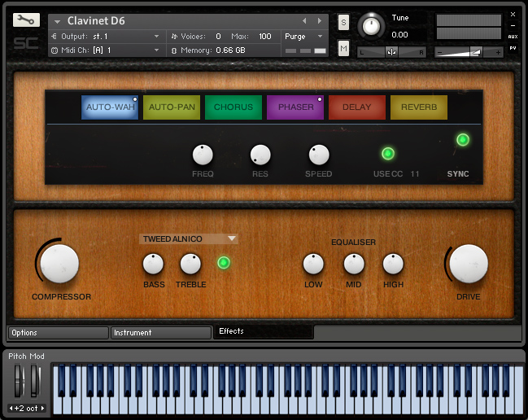This screenshot has height=420, width=528.
Task: Shift keyboard octave down arrow
Action: tap(11, 409)
